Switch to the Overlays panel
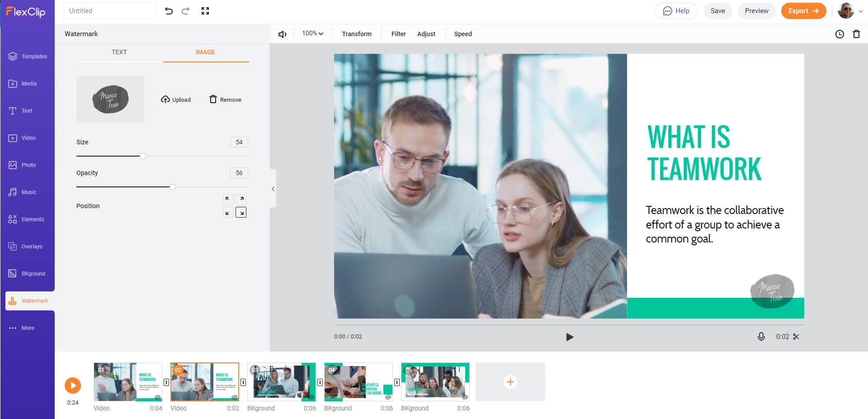 tap(27, 246)
